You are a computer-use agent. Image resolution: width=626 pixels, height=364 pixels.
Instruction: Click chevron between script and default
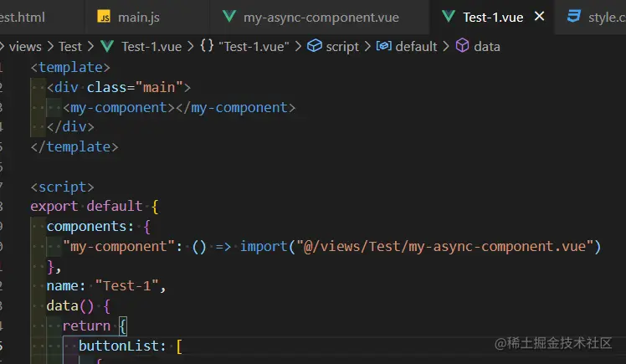point(367,47)
